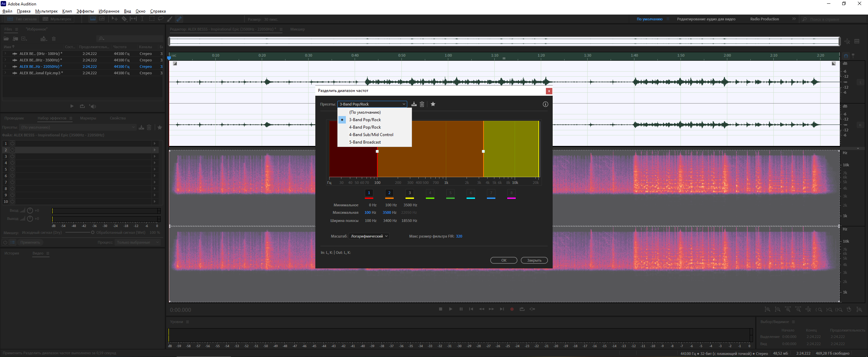Toggle band 2 button
Screen dimensions: 868x357
[389, 193]
